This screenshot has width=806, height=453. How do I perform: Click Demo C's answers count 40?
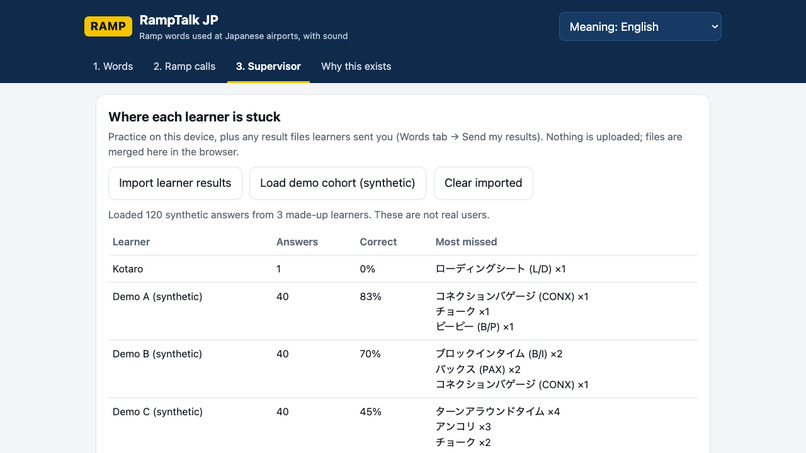point(283,412)
